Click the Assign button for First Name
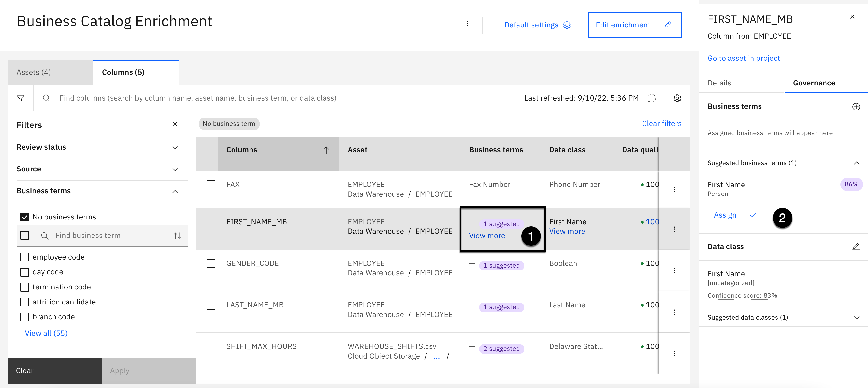 [x=736, y=215]
